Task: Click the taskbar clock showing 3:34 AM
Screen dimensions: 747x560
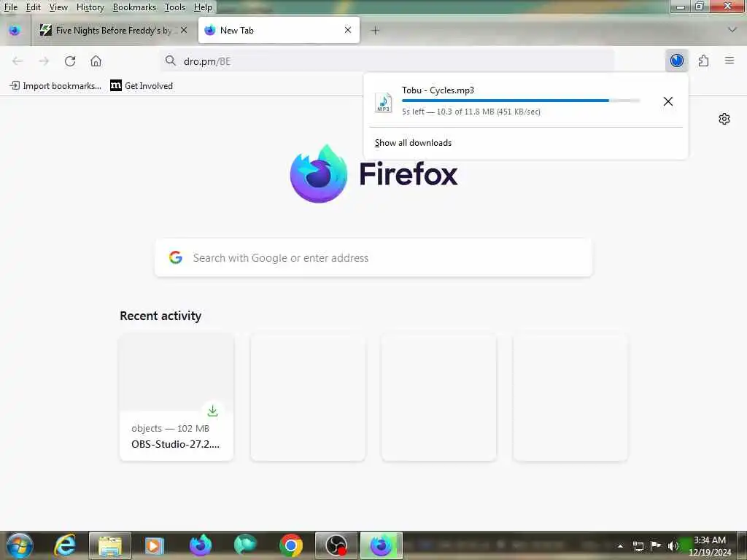Action: [710, 546]
